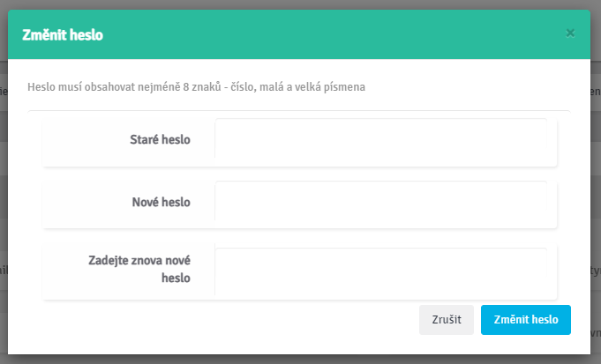Dismiss dialog by clicking dimmed backdrop below
This screenshot has height=364, width=601.
click(x=299, y=360)
